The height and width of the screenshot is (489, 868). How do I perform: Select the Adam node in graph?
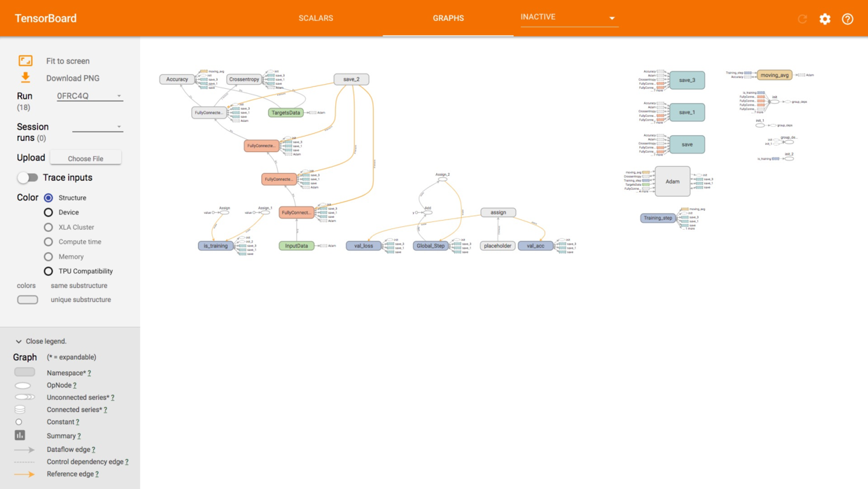coord(672,181)
